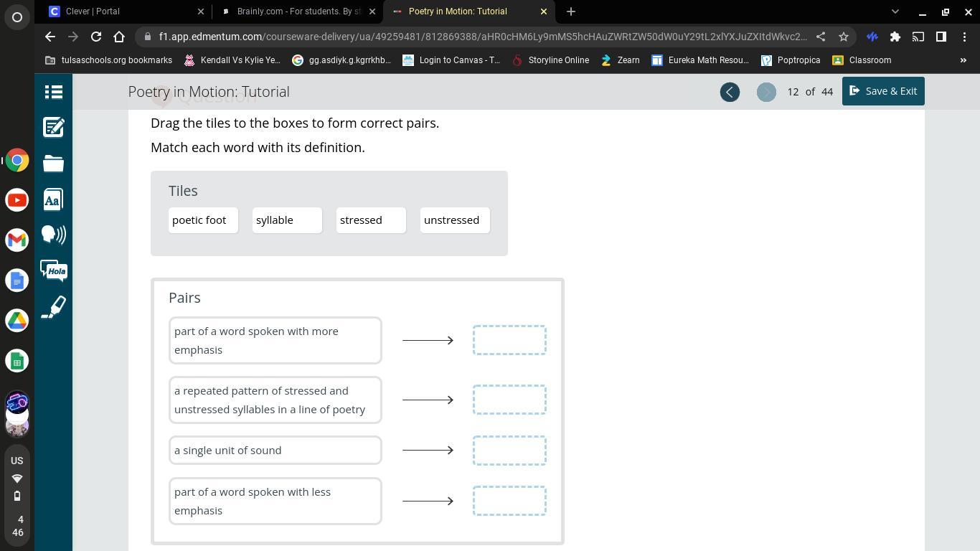This screenshot has width=980, height=551.
Task: Close the Poetry in Motion tab
Action: [544, 11]
